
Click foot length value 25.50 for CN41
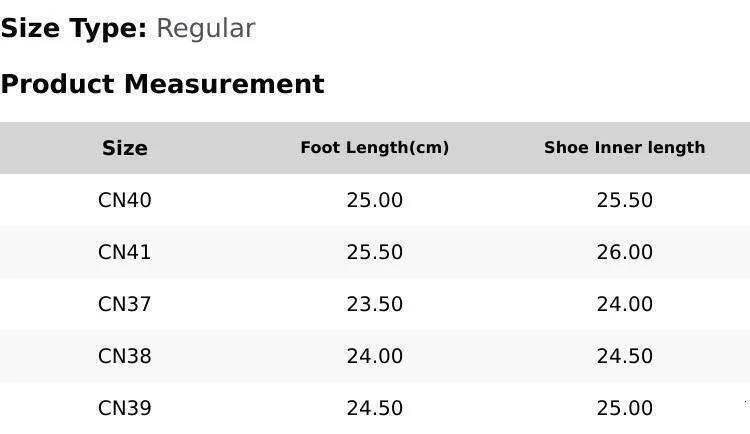pyautogui.click(x=374, y=252)
